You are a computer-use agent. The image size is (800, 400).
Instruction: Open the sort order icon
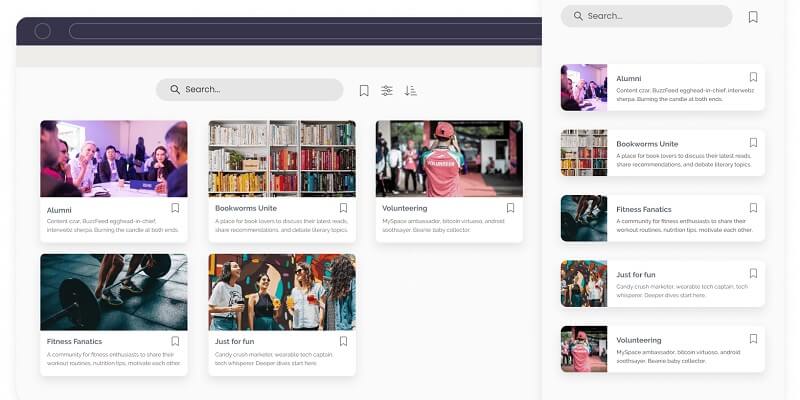tap(410, 91)
